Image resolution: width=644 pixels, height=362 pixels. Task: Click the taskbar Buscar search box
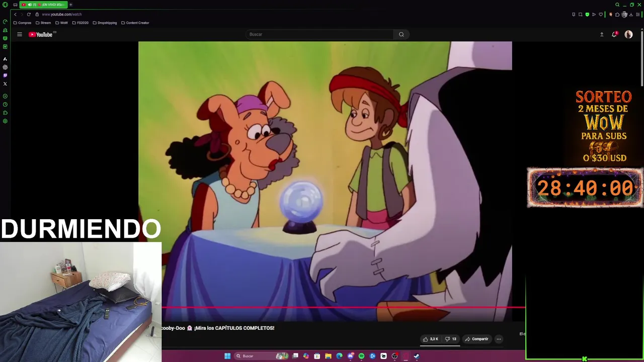click(x=261, y=356)
